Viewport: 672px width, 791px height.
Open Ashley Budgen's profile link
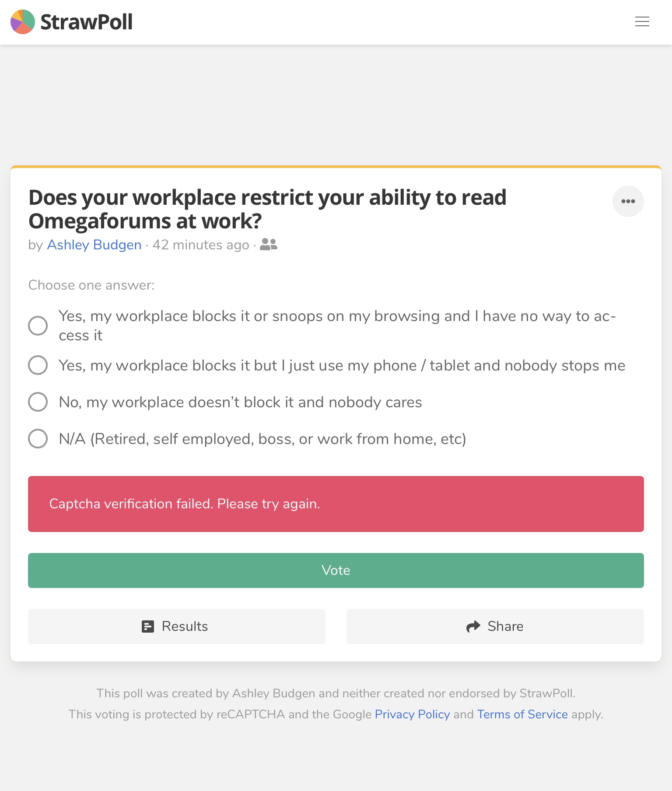[94, 245]
